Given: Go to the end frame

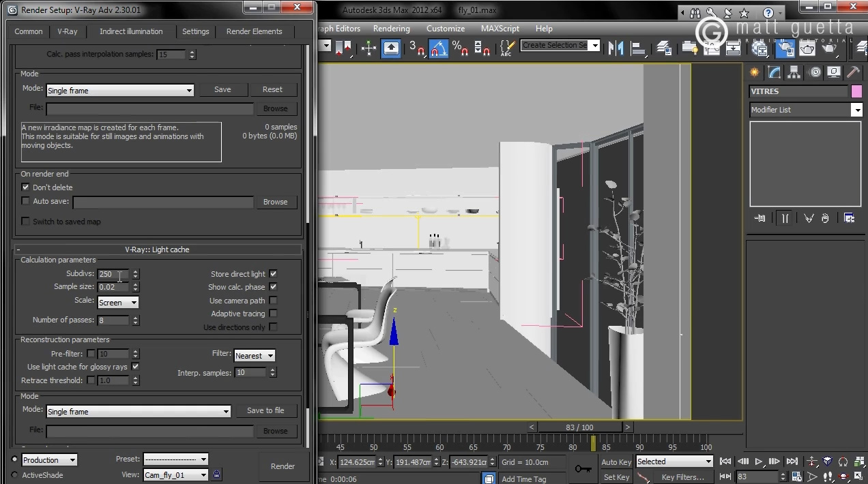Looking at the screenshot, I should 792,462.
